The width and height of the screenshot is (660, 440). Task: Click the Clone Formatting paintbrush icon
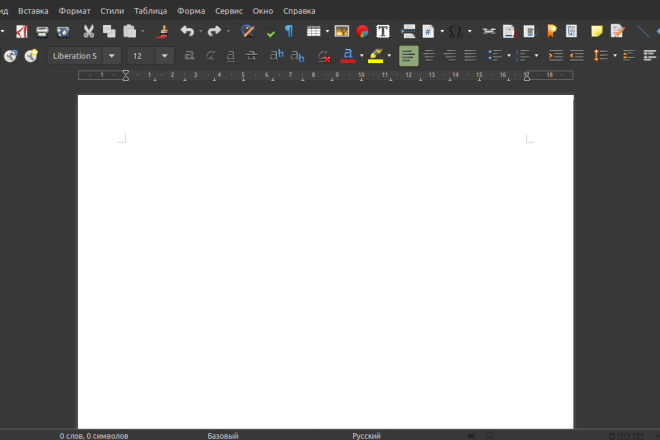point(163,31)
